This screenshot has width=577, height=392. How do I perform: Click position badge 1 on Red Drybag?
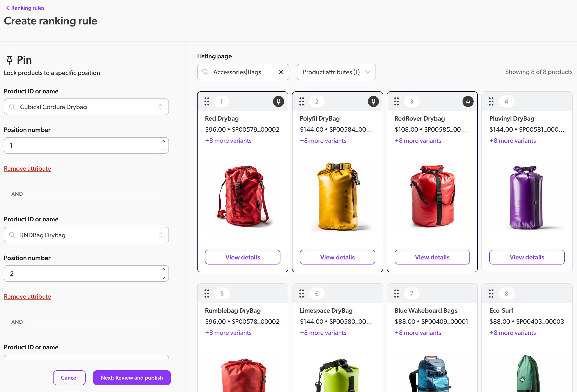[222, 101]
